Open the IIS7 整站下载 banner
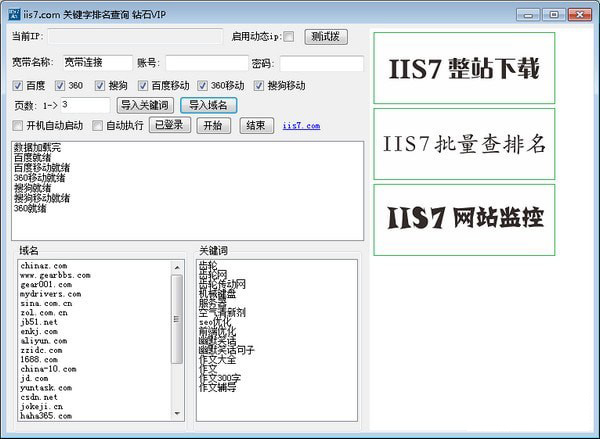The width and height of the screenshot is (600, 439). [x=464, y=68]
